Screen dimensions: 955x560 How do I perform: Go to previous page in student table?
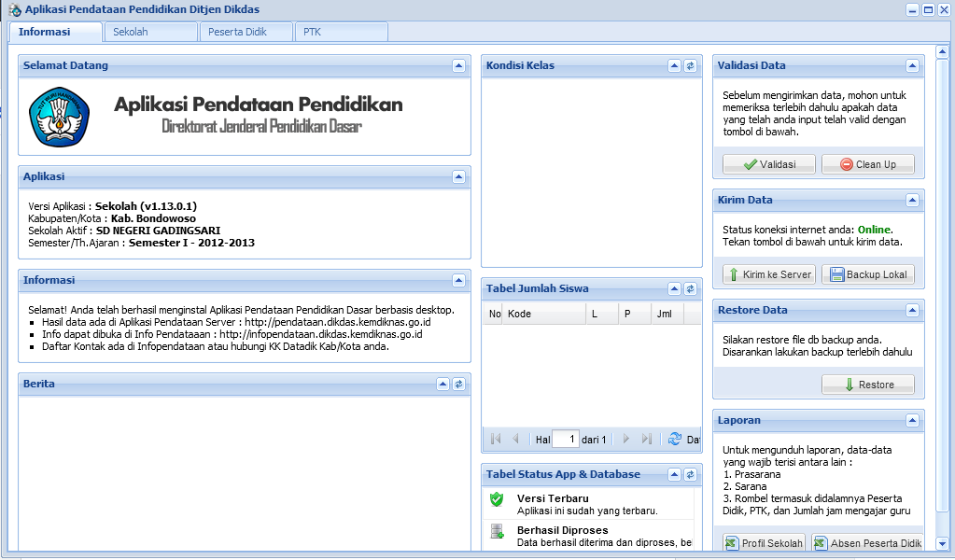point(515,439)
